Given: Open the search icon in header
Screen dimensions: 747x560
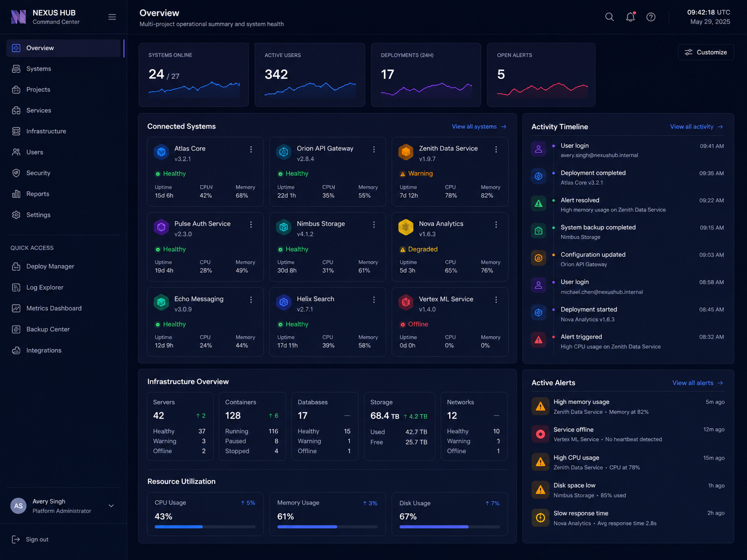Looking at the screenshot, I should [609, 17].
